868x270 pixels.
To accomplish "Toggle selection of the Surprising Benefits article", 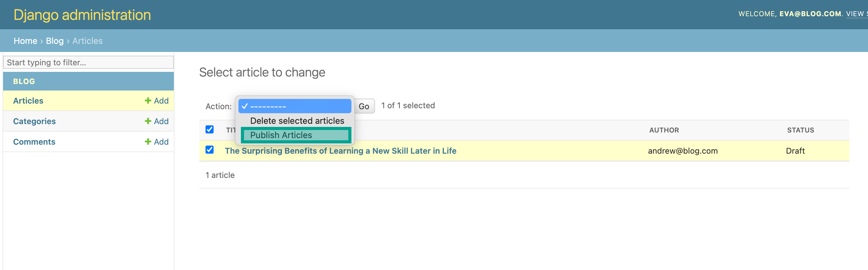I will pos(210,150).
